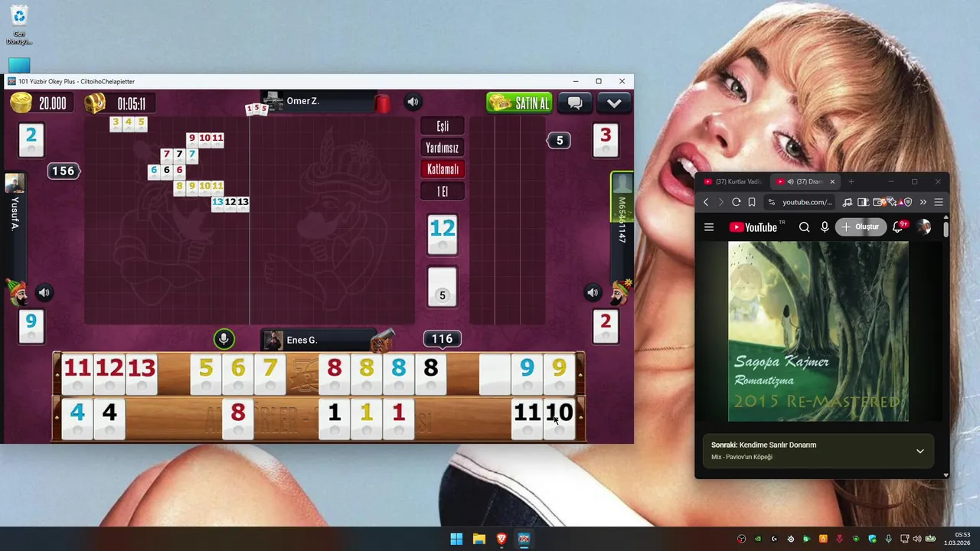980x551 pixels.
Task: Click the Oluştur create button
Action: point(861,227)
